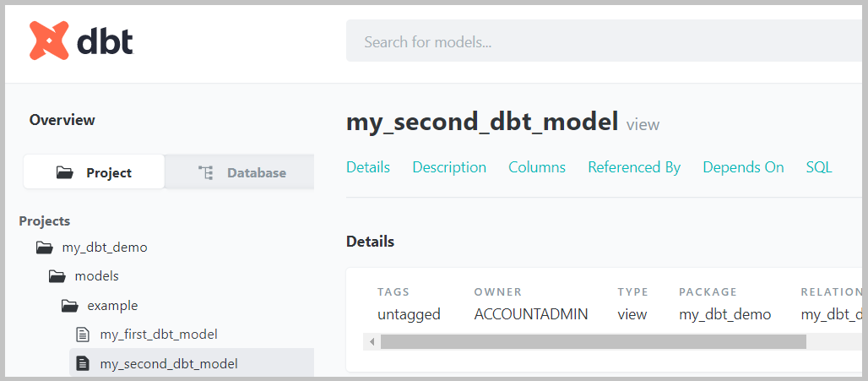Click the OWNER column header
The image size is (868, 381).
tap(497, 291)
